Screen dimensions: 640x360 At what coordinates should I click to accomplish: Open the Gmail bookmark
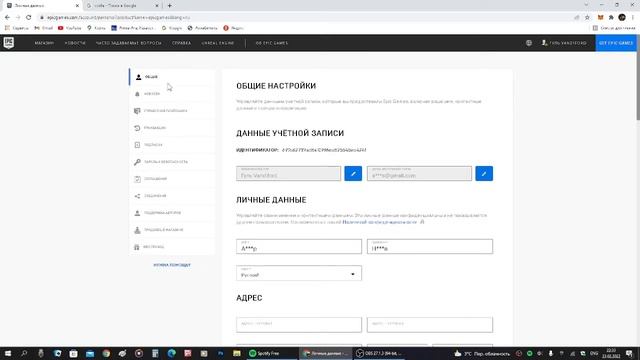(44, 28)
